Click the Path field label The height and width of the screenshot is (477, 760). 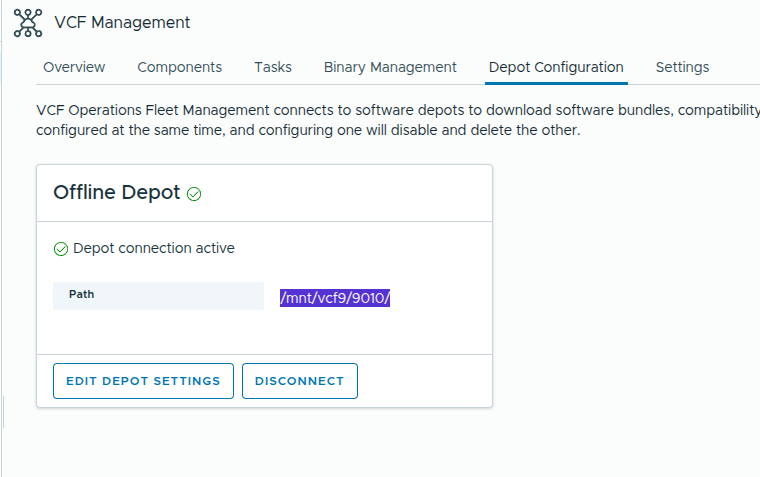(x=81, y=295)
